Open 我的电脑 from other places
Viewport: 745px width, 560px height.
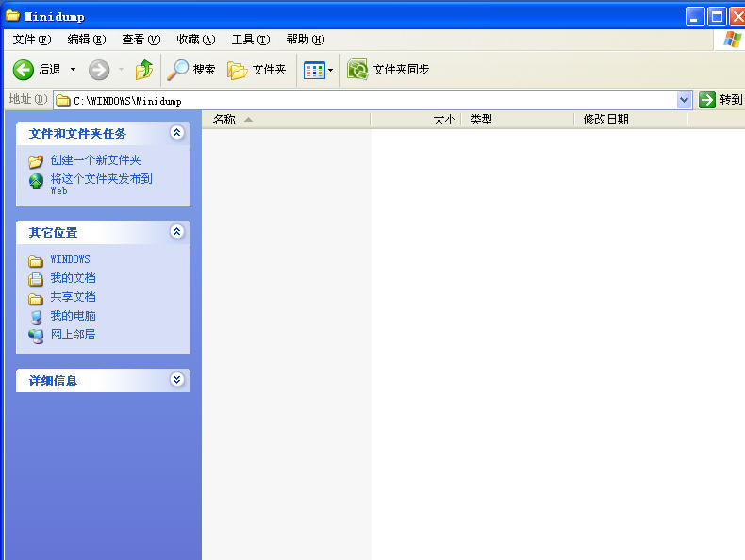73,316
